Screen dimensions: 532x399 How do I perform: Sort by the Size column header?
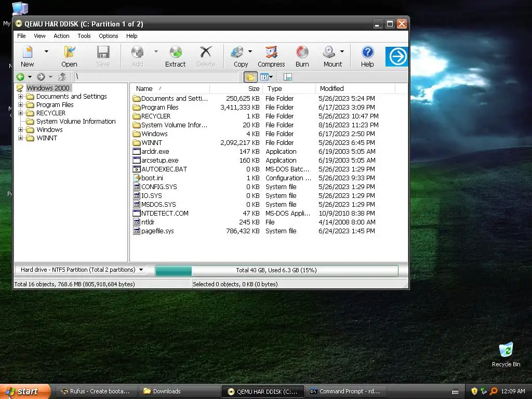(236, 88)
